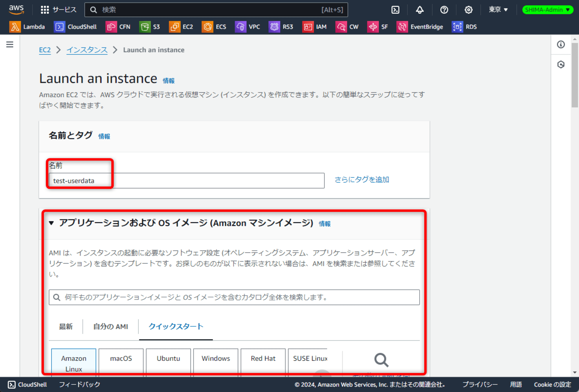Open the RDS shortcut
The height and width of the screenshot is (392, 579).
coord(464,27)
